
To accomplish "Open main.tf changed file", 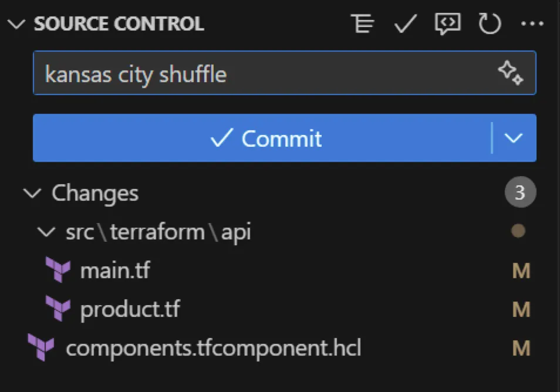I will click(115, 271).
